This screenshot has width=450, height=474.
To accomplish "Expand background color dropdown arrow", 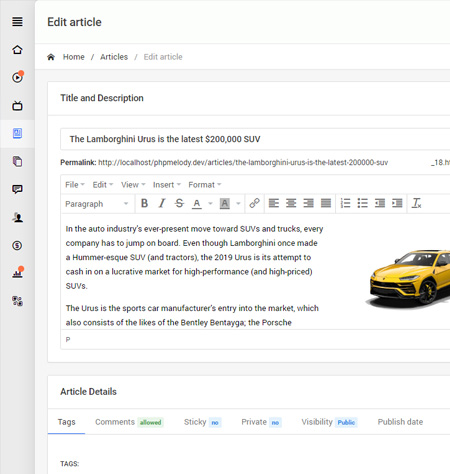I will [238, 203].
